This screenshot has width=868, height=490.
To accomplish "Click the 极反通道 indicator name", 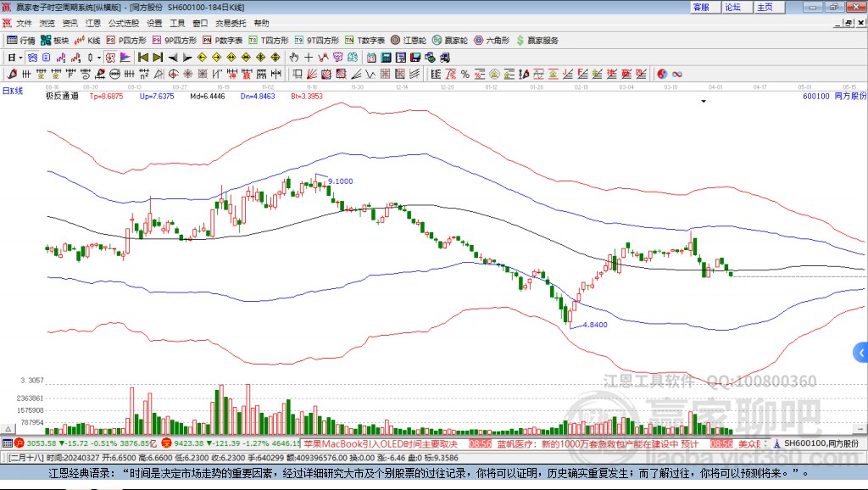I will tap(62, 97).
